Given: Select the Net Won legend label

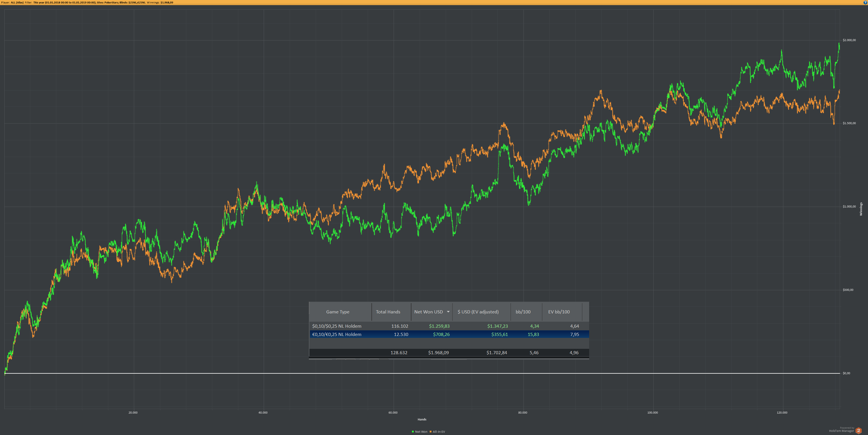Looking at the screenshot, I should 421,432.
